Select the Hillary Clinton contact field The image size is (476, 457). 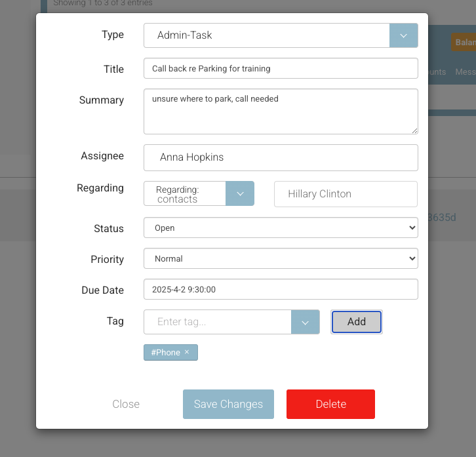(x=346, y=194)
